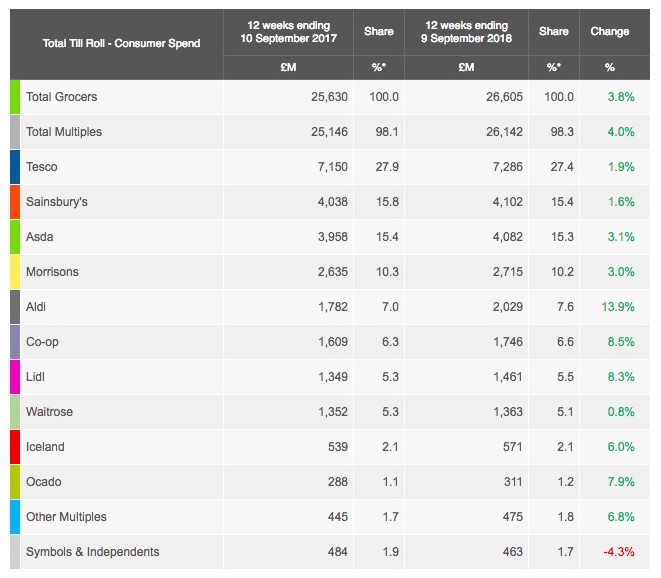
Task: Click Aldi's 13.9% change value
Action: (618, 307)
